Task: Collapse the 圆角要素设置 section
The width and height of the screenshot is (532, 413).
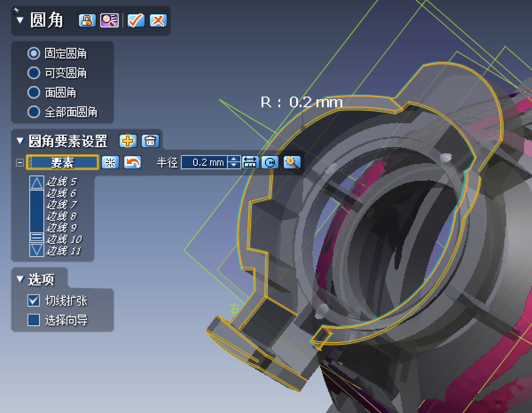Action: pos(20,141)
